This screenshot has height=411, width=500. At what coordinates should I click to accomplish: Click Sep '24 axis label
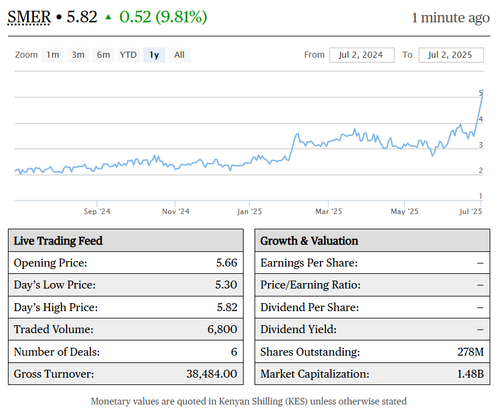click(x=97, y=211)
